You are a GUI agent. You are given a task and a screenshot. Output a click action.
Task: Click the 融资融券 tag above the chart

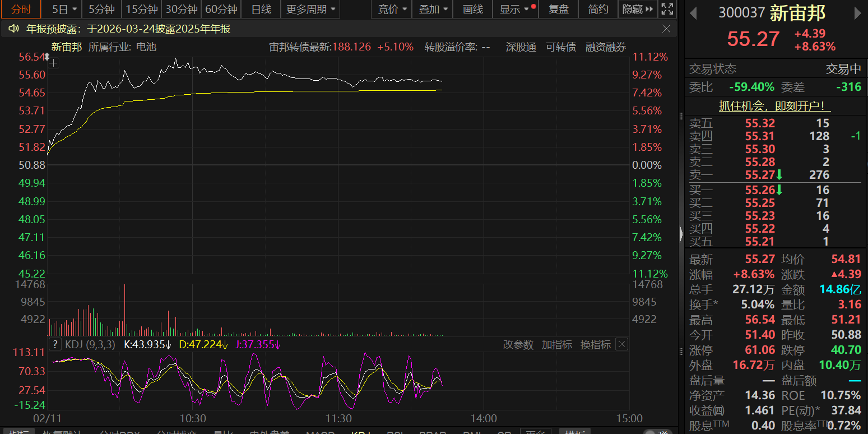click(x=606, y=47)
